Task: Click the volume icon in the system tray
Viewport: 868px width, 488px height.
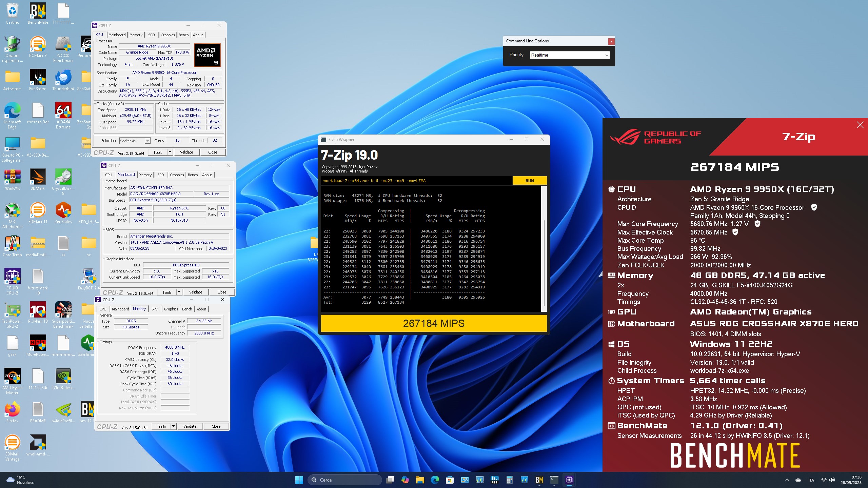Action: 832,480
